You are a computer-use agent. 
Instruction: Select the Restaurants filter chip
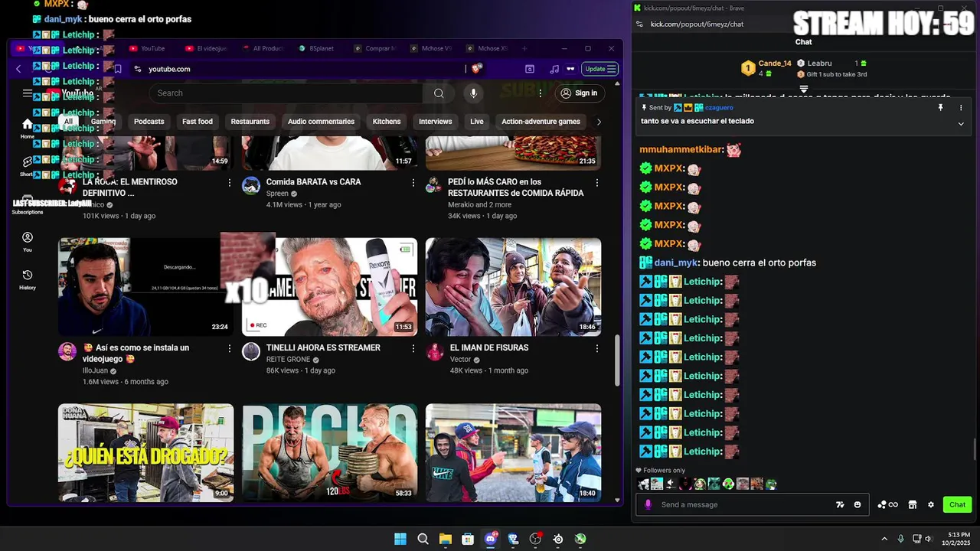250,122
